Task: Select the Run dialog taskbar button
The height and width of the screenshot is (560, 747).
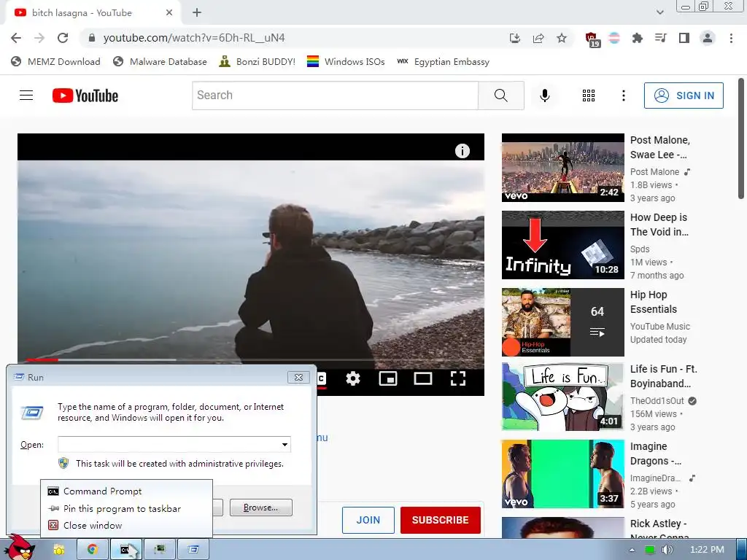Action: click(193, 550)
